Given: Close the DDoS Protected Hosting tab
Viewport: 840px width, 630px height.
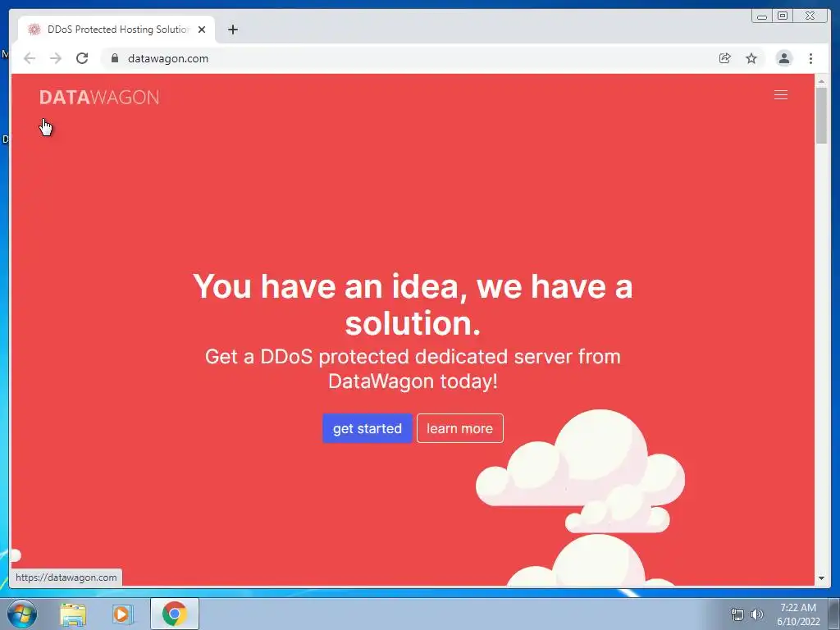Looking at the screenshot, I should (202, 30).
